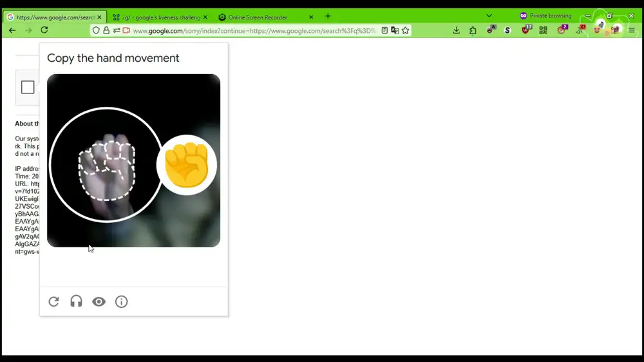Click the Copy the hand movement heading
This screenshot has width=644, height=362.
point(113,58)
